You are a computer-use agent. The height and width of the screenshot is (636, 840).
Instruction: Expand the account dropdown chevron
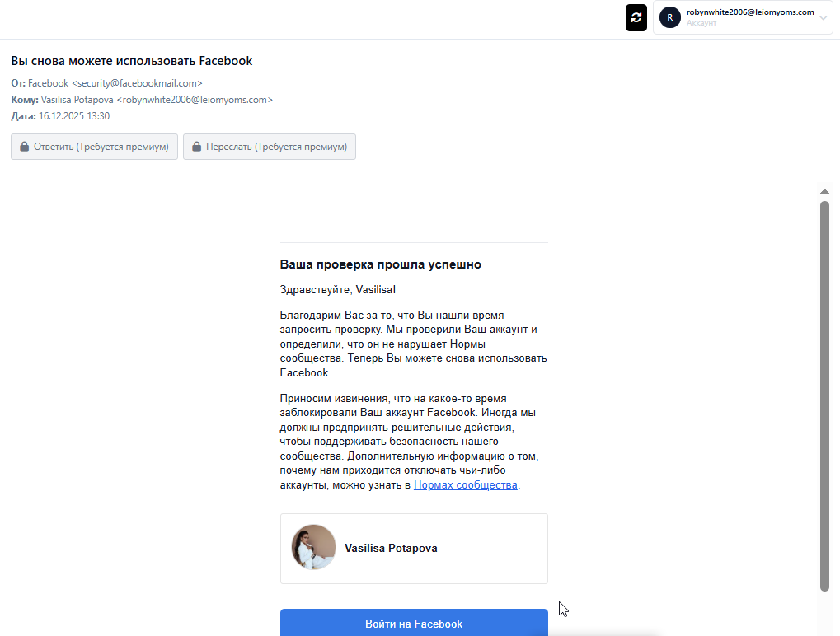coord(823,18)
